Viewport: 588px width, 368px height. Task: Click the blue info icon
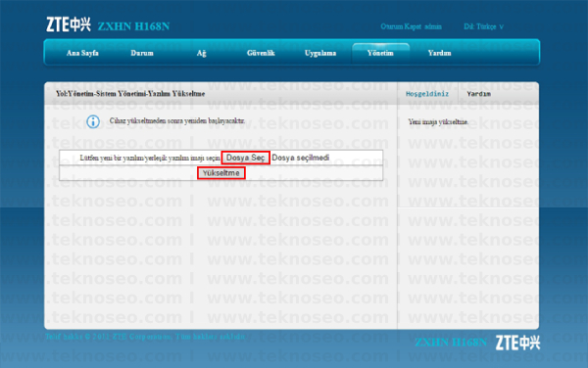pos(93,121)
